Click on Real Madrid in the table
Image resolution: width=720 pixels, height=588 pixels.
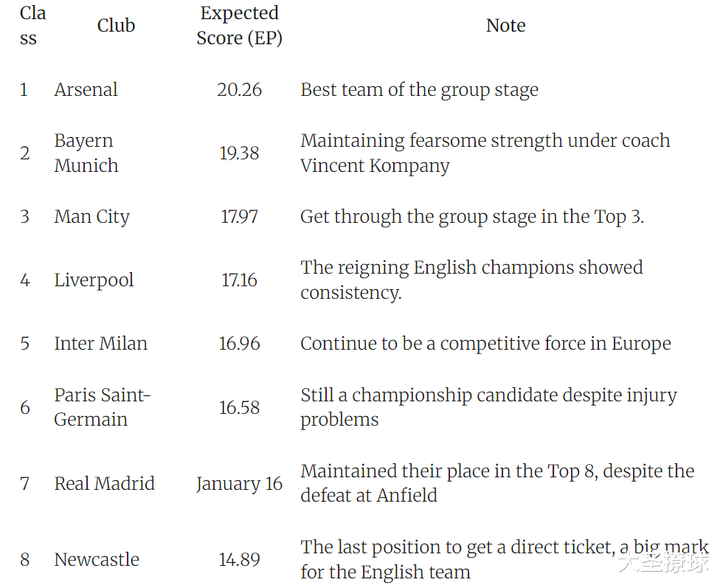pos(104,484)
